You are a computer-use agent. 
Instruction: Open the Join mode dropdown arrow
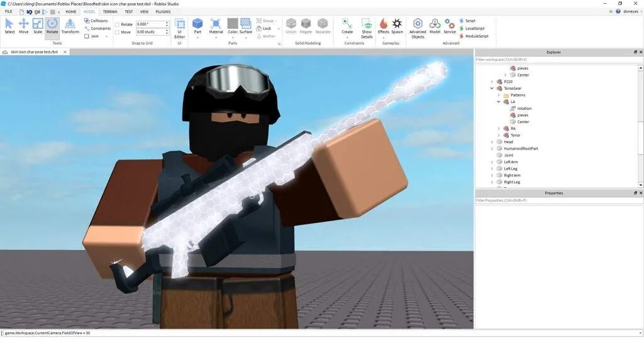(x=107, y=36)
